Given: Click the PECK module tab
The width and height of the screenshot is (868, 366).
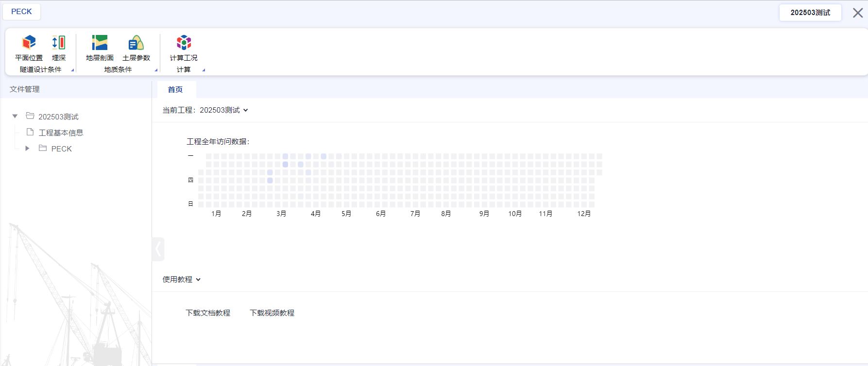Looking at the screenshot, I should click(21, 12).
